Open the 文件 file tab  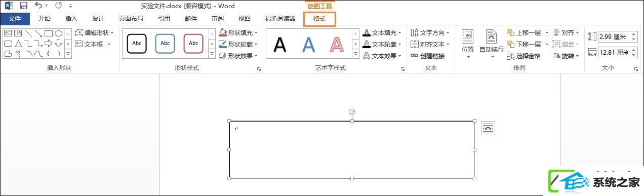15,19
